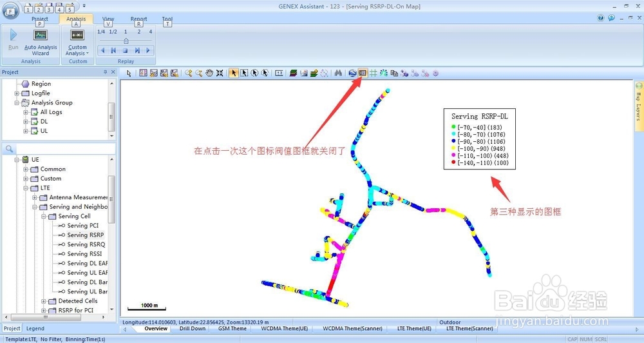Image resolution: width=644 pixels, height=343 pixels.
Task: Click the tree search input field
Action: pos(65,149)
